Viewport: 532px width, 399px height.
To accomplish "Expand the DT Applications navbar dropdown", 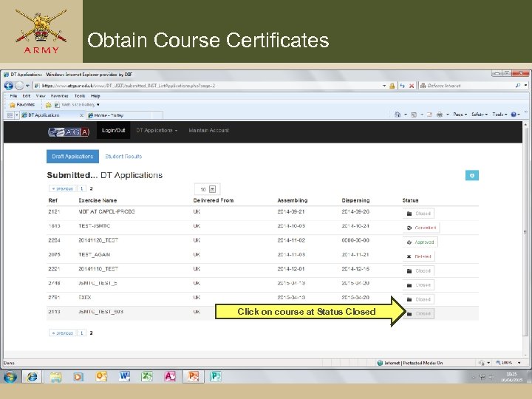I will [x=157, y=130].
